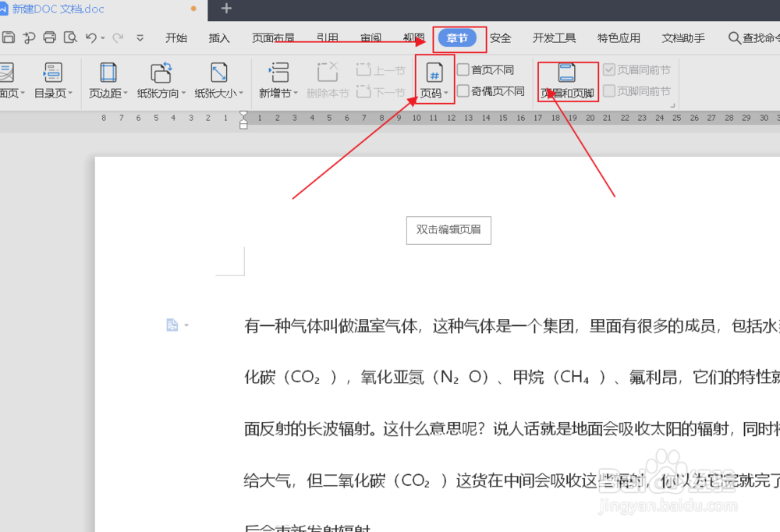The height and width of the screenshot is (532, 780).
Task: Open the quick access toolbar customize dropdown
Action: tap(140, 37)
